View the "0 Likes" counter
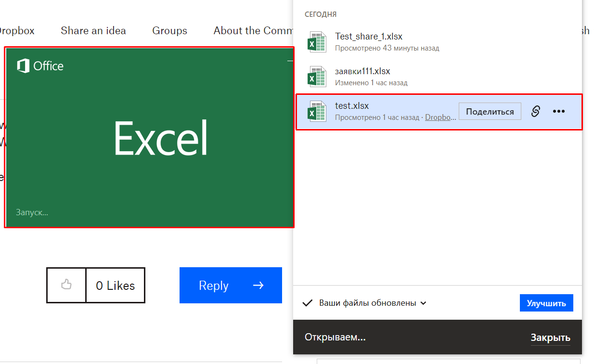594x364 pixels. [115, 286]
